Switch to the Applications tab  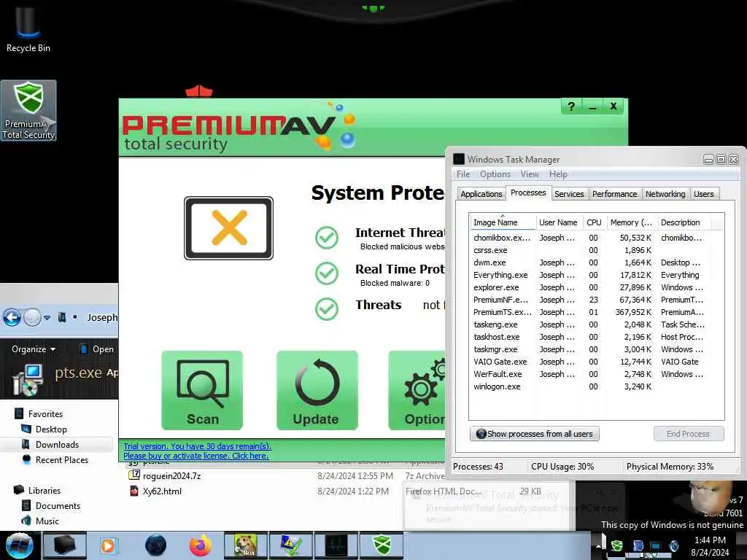[x=481, y=194]
